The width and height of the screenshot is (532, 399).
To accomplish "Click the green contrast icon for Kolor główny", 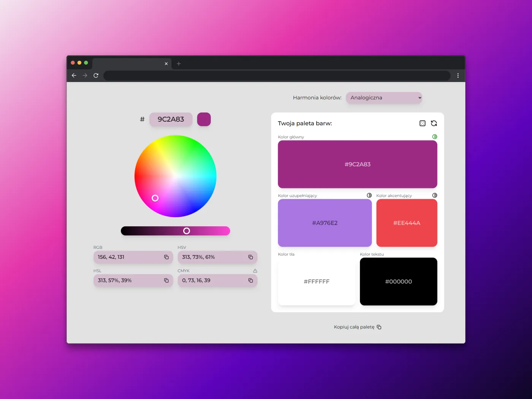I will tap(435, 137).
